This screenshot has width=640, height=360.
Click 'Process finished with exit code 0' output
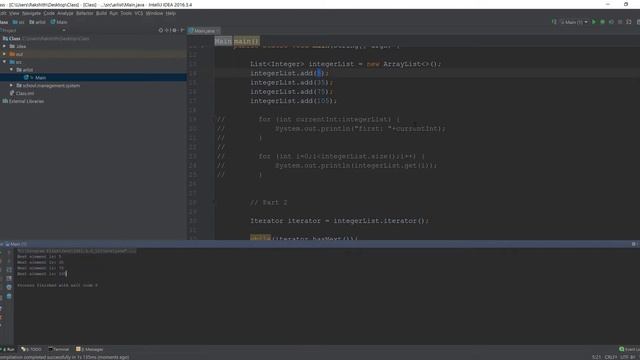pos(58,285)
